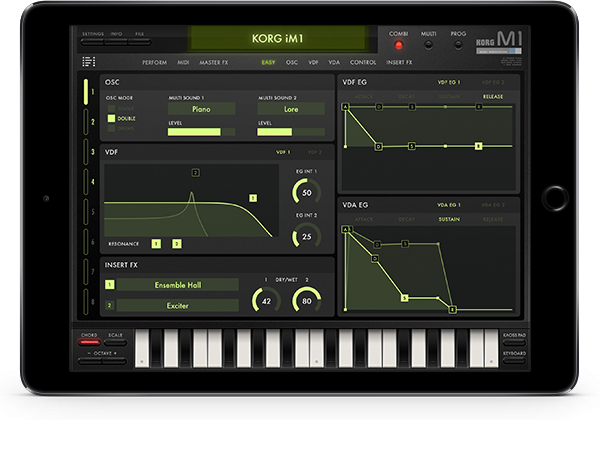
Task: Select DECAY stage in VDA EG
Action: point(406,219)
